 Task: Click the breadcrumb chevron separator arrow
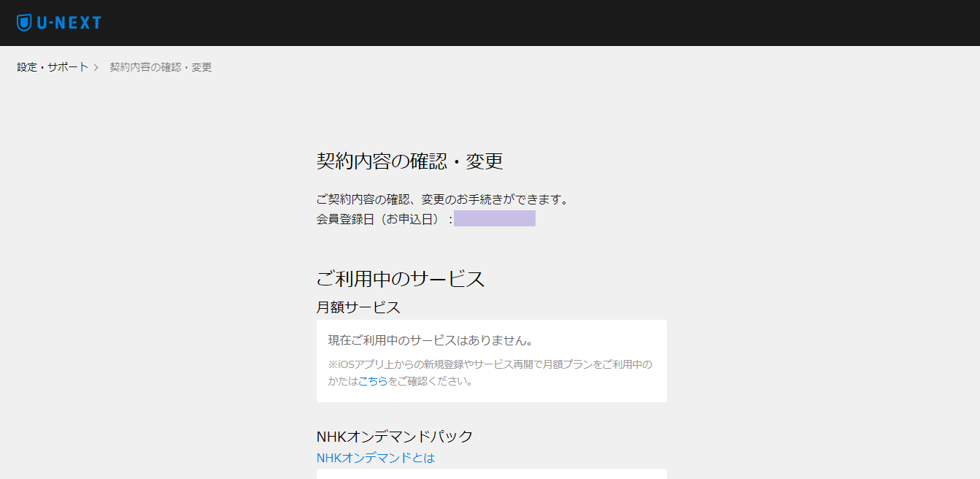click(x=96, y=67)
